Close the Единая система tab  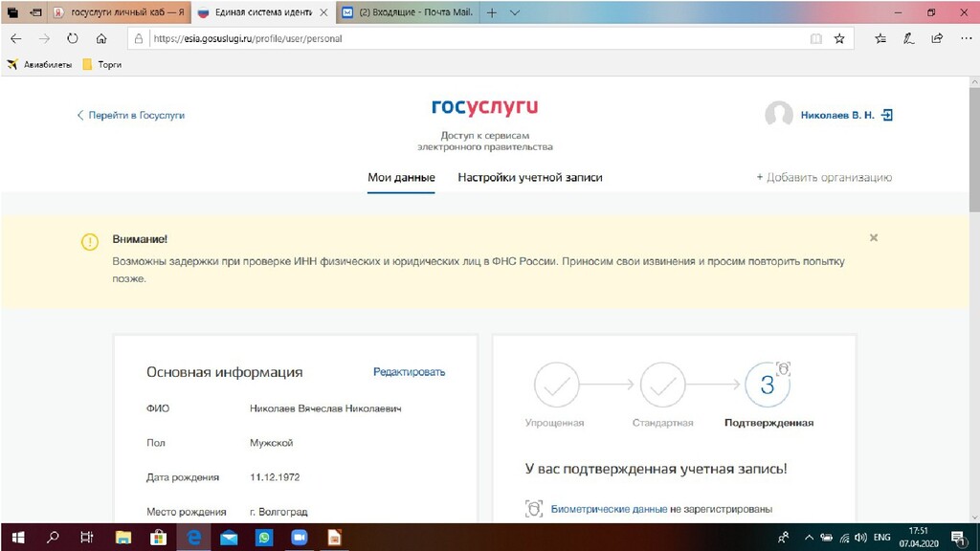point(323,12)
